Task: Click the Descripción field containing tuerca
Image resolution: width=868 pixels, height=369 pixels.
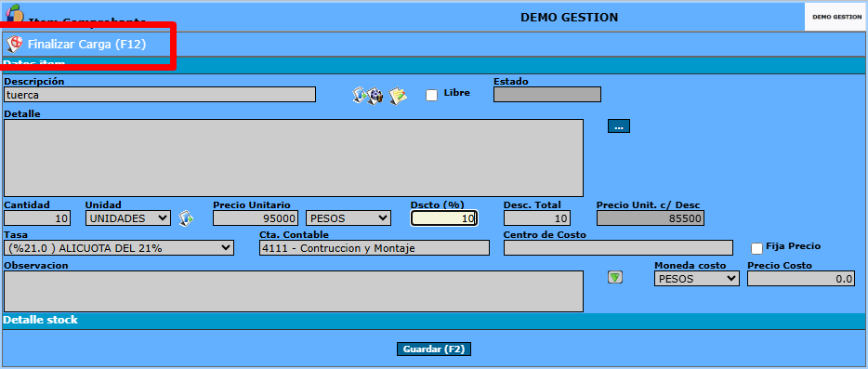Action: coord(160,95)
